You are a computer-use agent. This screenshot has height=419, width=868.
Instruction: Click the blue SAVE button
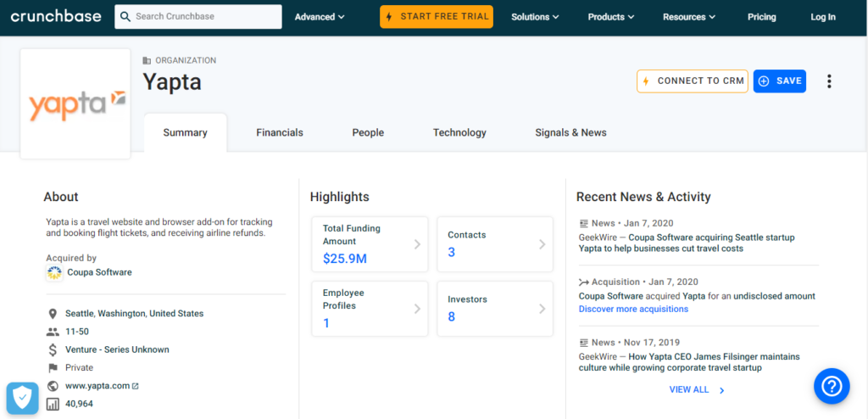780,81
